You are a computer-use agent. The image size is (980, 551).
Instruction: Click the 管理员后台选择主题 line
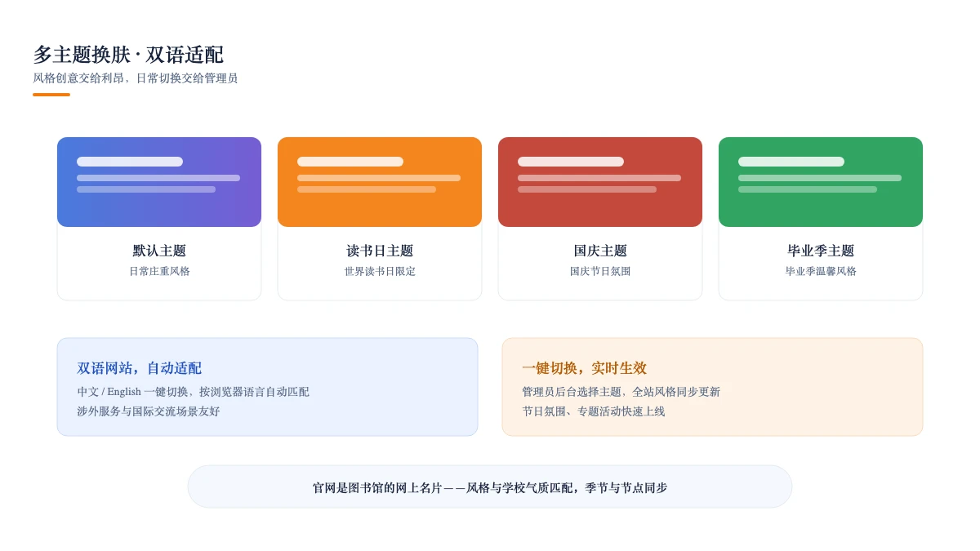pyautogui.click(x=621, y=392)
